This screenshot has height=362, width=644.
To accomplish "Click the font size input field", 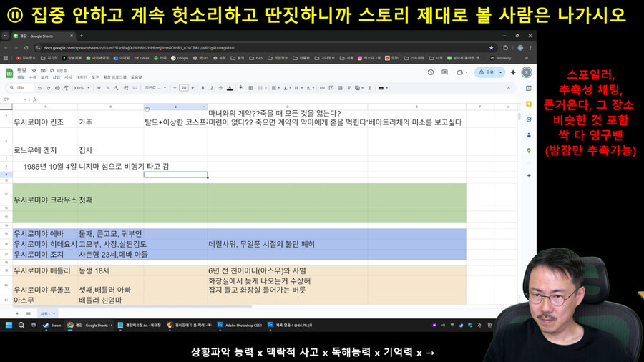I will 184,88.
